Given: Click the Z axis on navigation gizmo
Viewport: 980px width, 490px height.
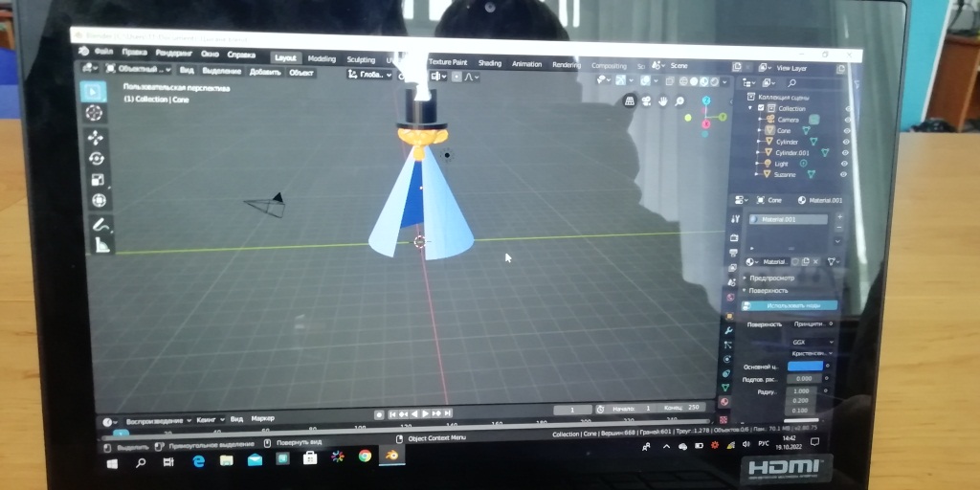Looking at the screenshot, I should [706, 100].
